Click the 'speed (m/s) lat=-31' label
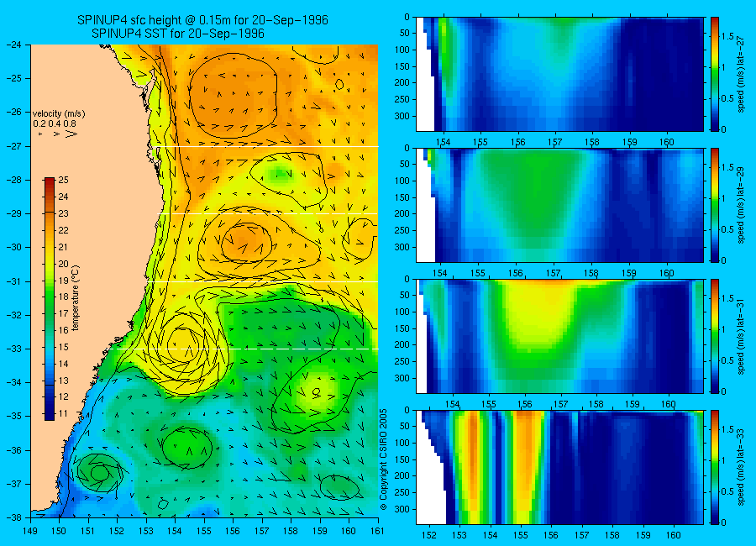 click(741, 336)
